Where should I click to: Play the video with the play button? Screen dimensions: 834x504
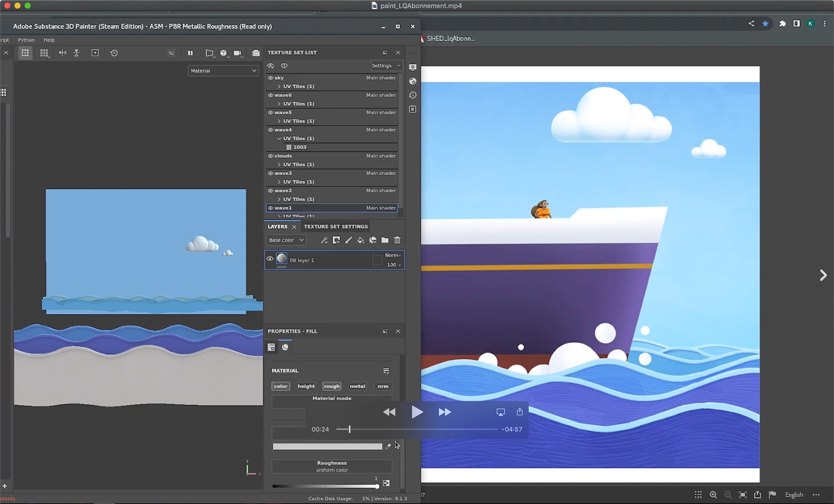click(x=417, y=412)
